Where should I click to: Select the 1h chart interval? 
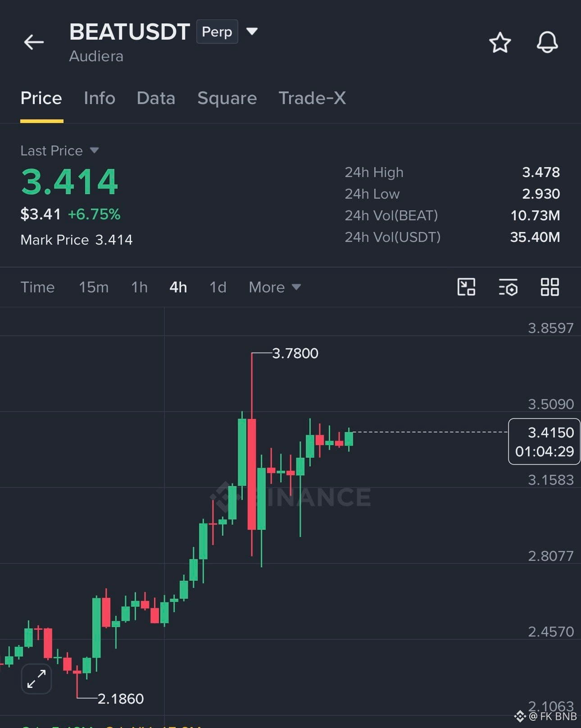pos(139,287)
